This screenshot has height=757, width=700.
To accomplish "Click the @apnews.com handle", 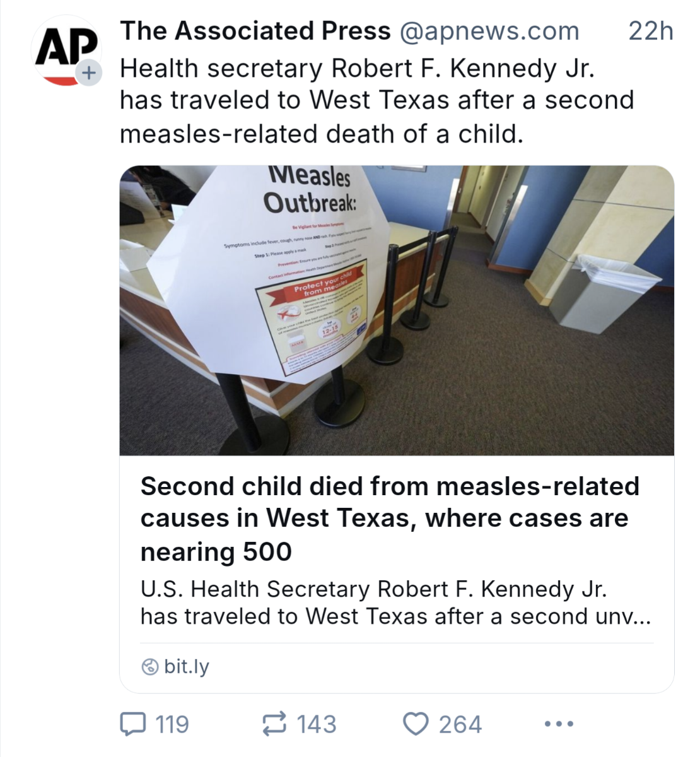I will [x=489, y=31].
